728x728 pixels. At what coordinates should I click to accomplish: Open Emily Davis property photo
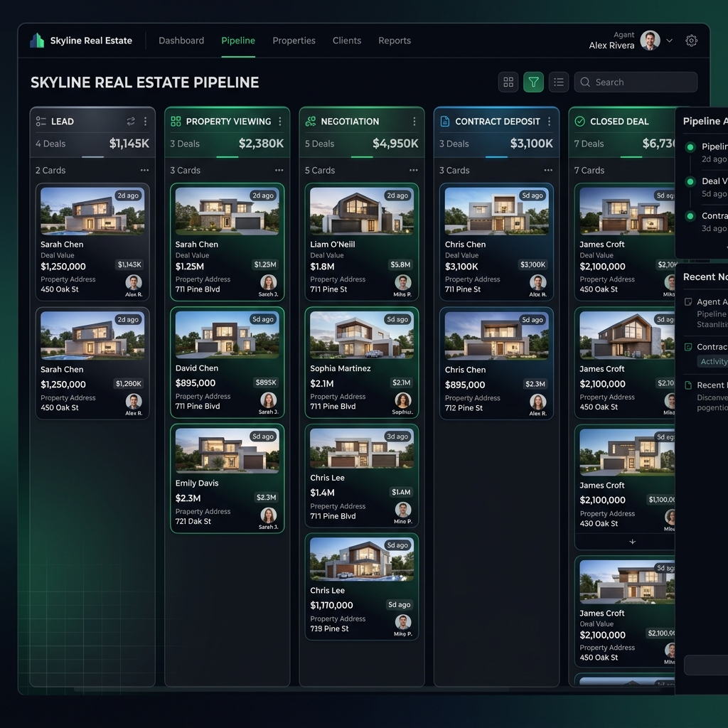(x=227, y=451)
